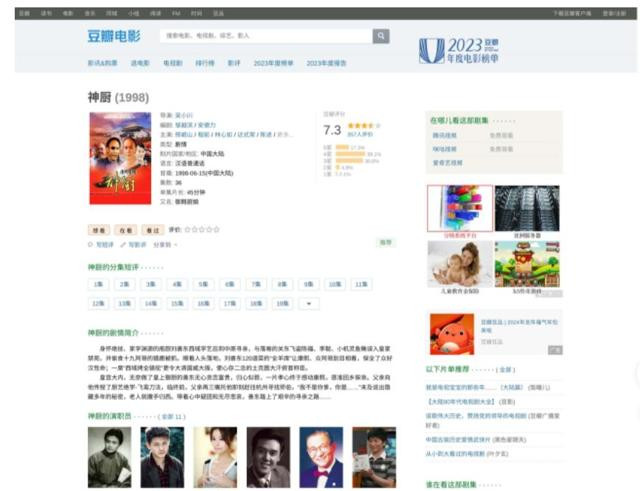This screenshot has width=640, height=491.
Task: Go to the 电视剧 nav tab
Action: (x=173, y=63)
